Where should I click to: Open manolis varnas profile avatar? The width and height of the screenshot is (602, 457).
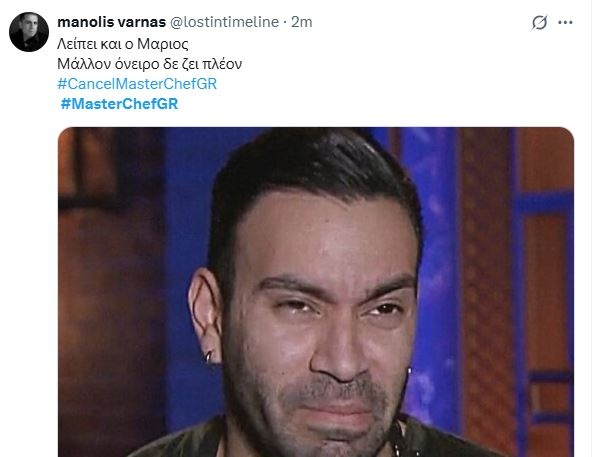tap(29, 31)
